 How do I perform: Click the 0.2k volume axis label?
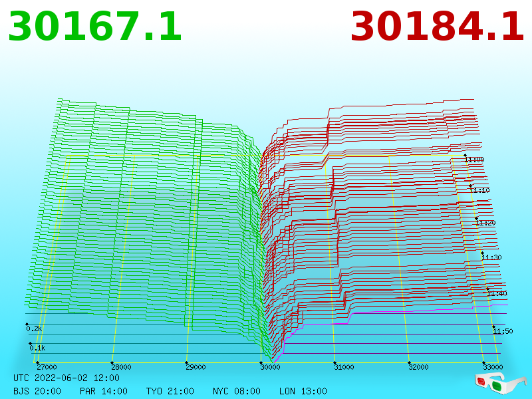[34, 329]
